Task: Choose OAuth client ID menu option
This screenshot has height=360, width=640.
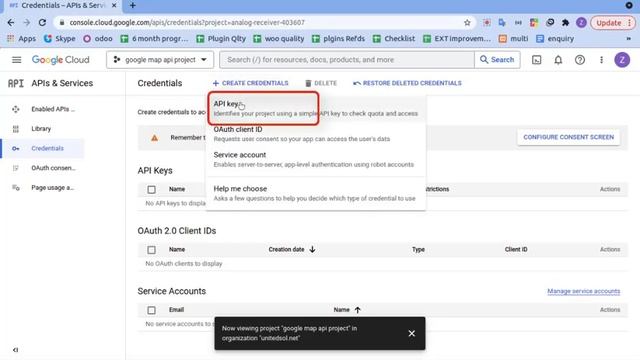Action: (x=316, y=134)
